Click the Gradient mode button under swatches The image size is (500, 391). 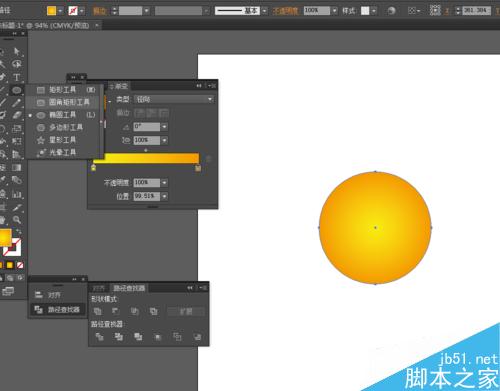[x=10, y=265]
